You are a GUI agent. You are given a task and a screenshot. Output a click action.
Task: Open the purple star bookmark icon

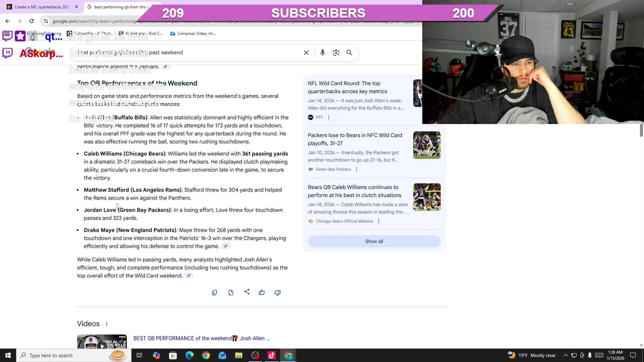point(20,36)
